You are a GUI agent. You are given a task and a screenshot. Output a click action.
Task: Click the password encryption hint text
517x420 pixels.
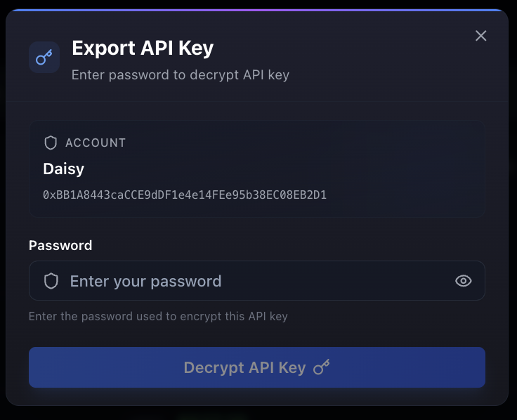point(158,316)
